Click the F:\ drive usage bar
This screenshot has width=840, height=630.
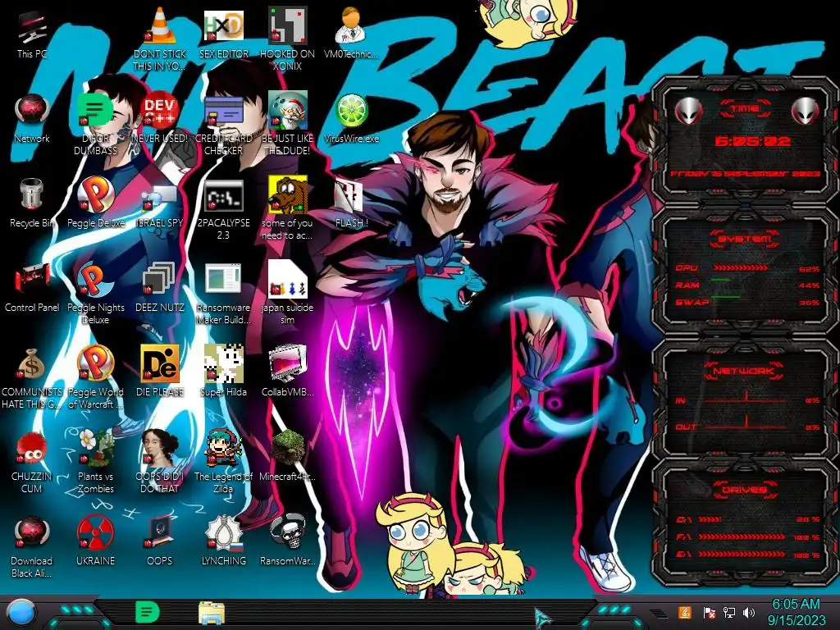(742, 536)
